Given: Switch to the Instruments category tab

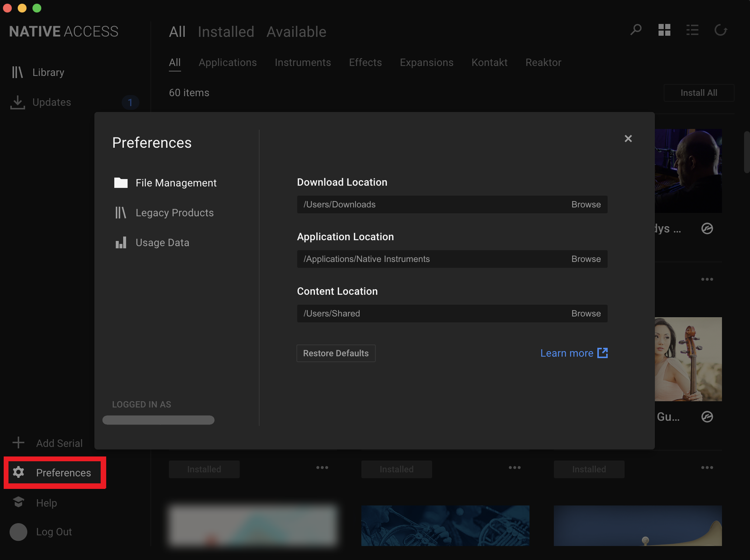Looking at the screenshot, I should tap(303, 62).
